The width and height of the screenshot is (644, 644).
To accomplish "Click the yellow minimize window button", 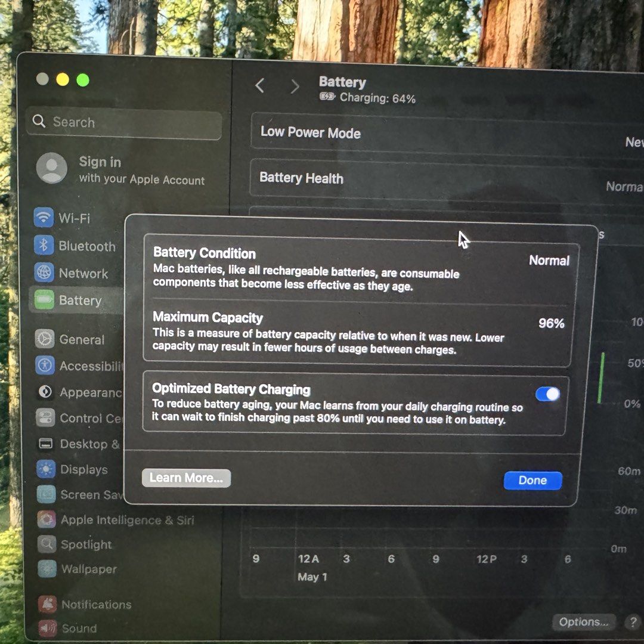I will click(x=63, y=79).
